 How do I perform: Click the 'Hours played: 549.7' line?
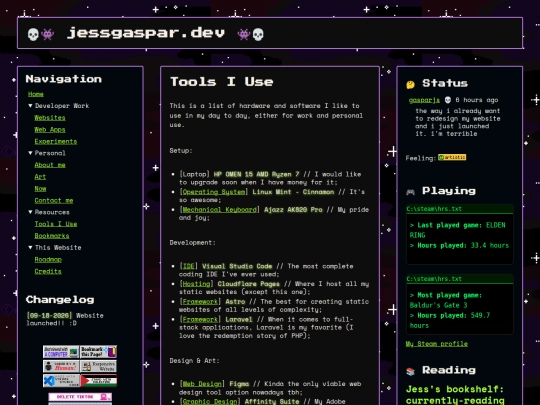(449, 320)
